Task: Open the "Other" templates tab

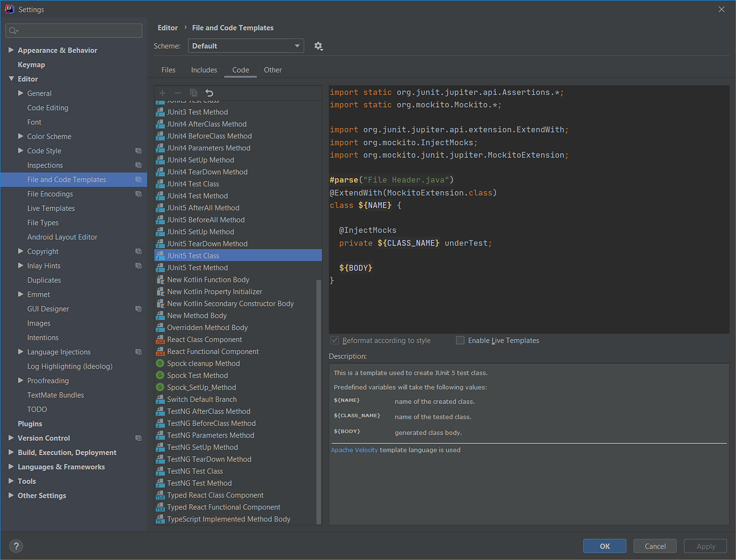Action: click(x=273, y=70)
